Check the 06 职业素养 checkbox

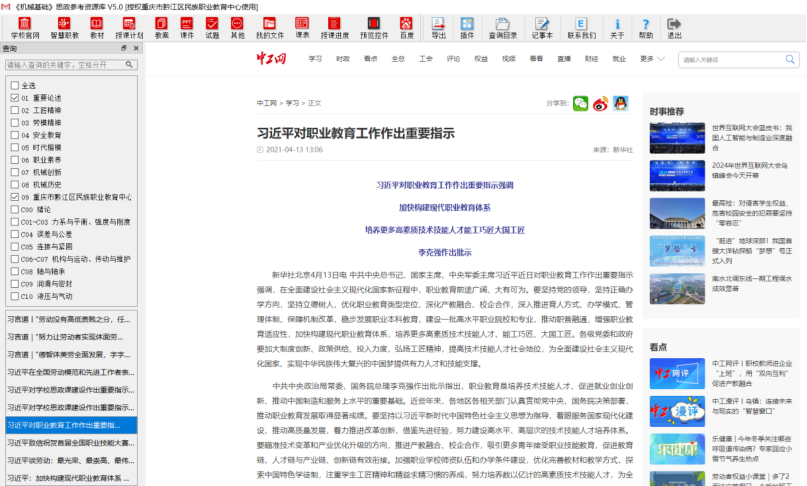click(x=15, y=160)
